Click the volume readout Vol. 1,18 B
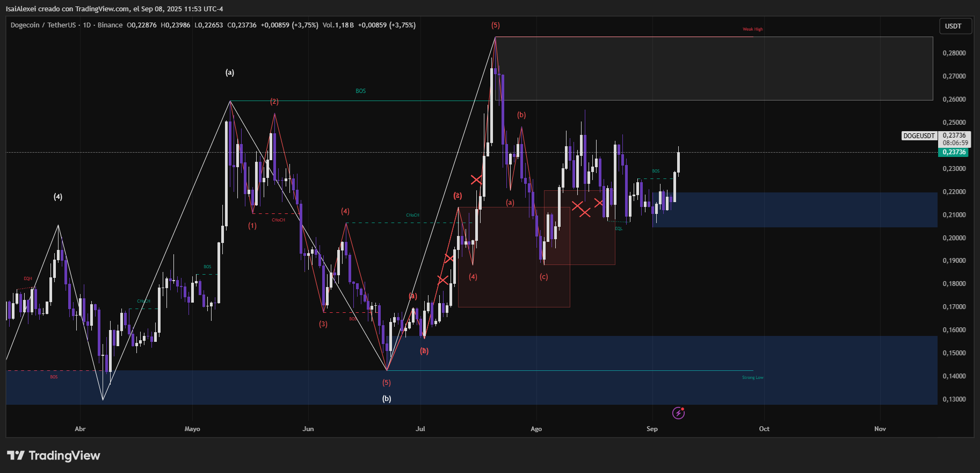Viewport: 980px width, 473px height. 338,25
